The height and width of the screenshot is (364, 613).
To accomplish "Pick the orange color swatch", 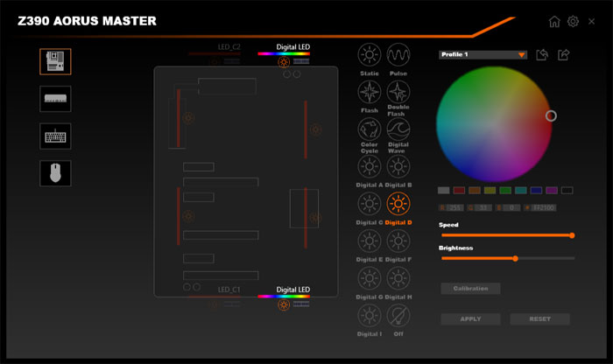I will pos(475,190).
